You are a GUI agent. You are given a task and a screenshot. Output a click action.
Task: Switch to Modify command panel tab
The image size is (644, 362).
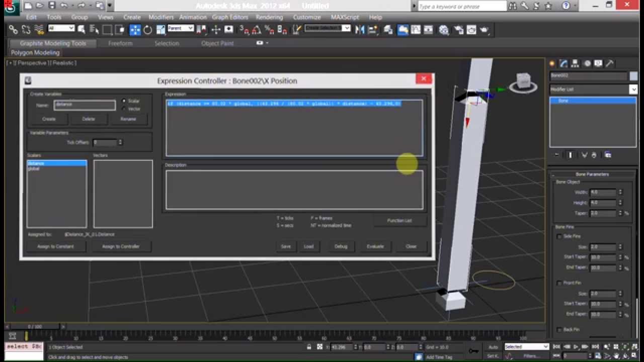click(x=563, y=63)
